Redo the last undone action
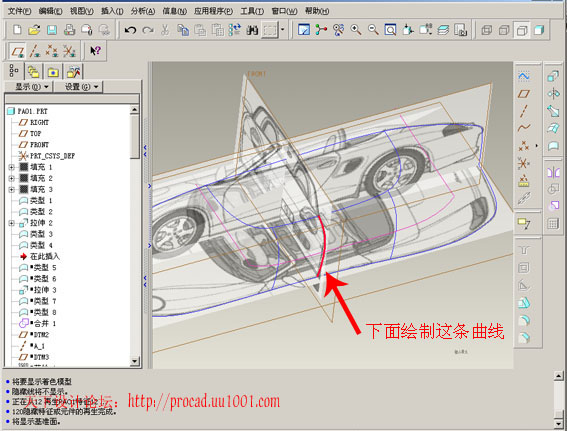The height and width of the screenshot is (431, 567). point(148,30)
